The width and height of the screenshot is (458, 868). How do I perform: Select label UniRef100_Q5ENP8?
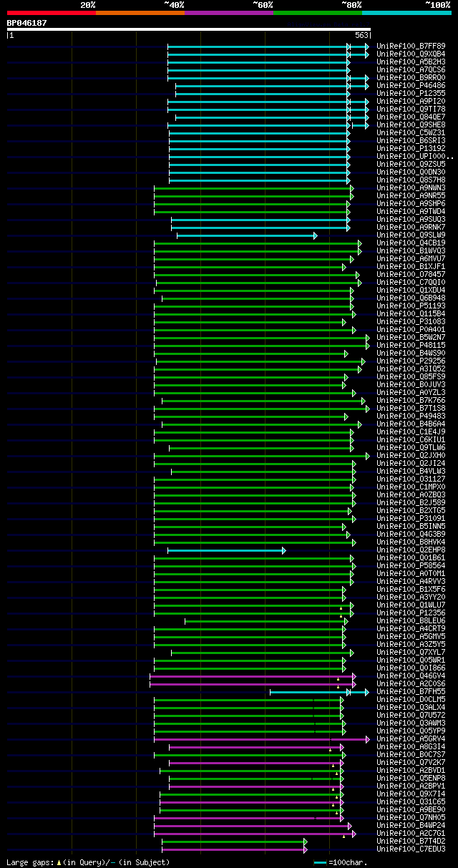(410, 778)
